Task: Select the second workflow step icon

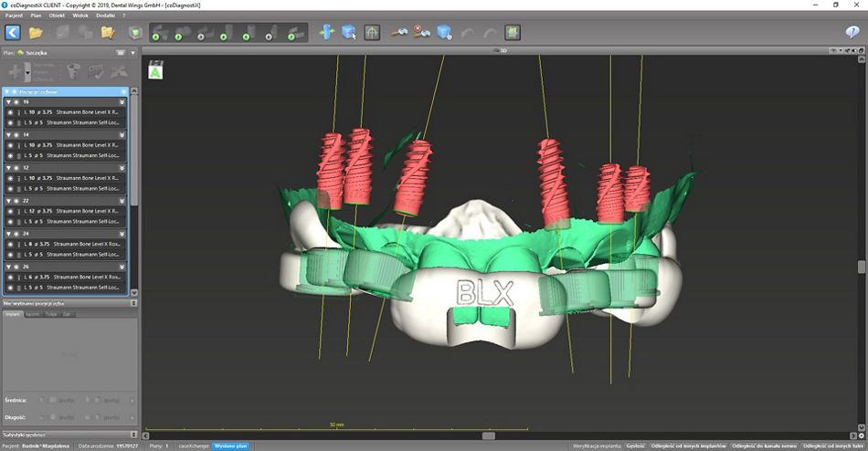Action: (183, 33)
